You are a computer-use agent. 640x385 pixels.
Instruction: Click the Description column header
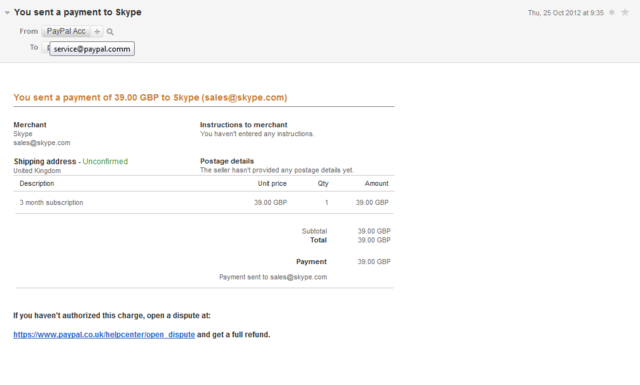[37, 183]
